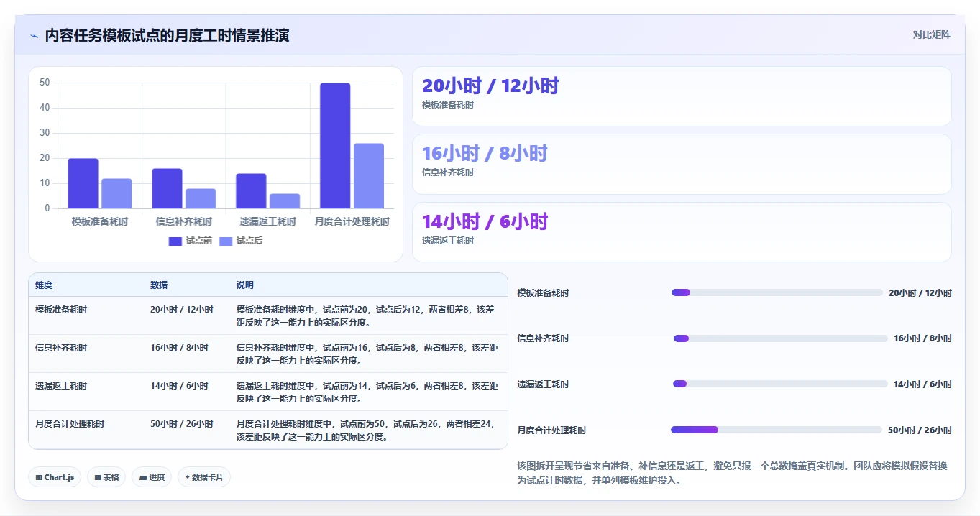The height and width of the screenshot is (516, 980).
Task: Toggle the 试点前 legend swatch
Action: point(175,241)
